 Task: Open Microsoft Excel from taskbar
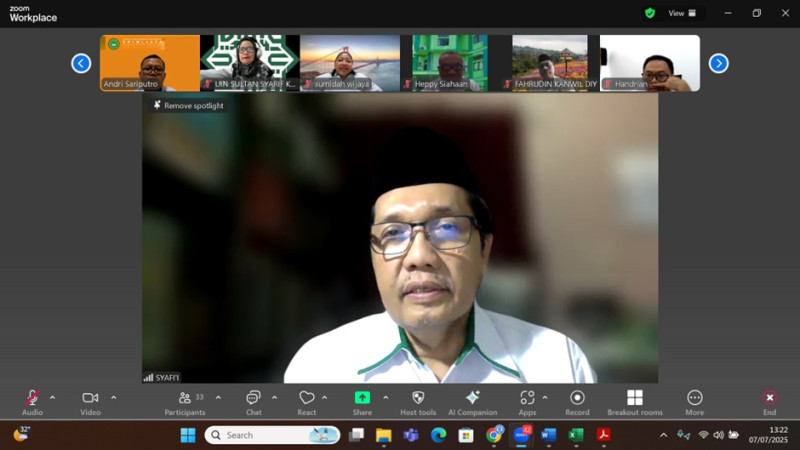tap(576, 435)
